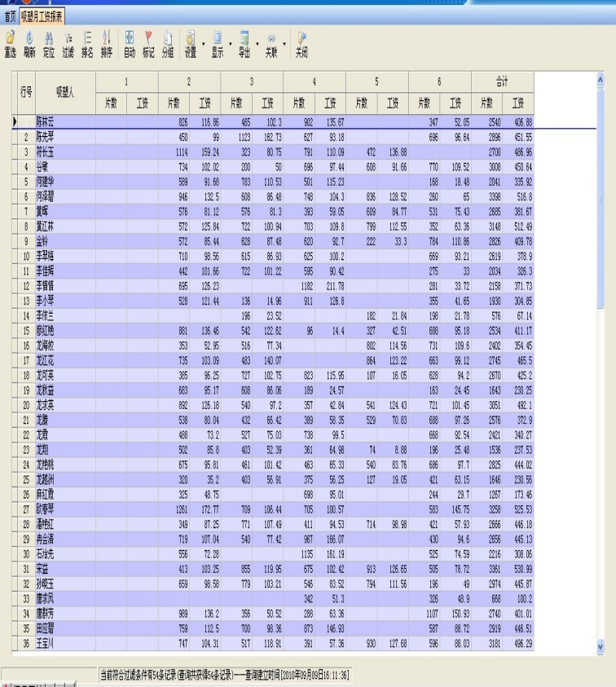Close the report with 关闭 icon
The height and width of the screenshot is (687, 616).
click(301, 44)
